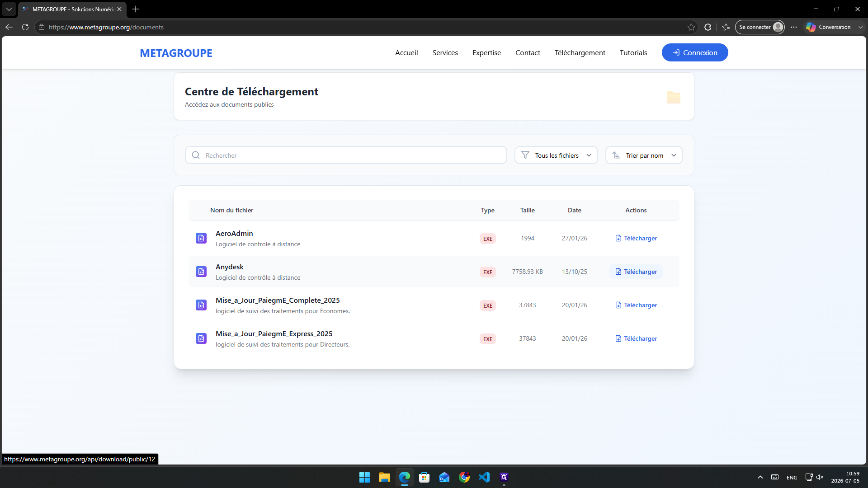Click the volume muted tray icon
The width and height of the screenshot is (868, 488).
(820, 477)
